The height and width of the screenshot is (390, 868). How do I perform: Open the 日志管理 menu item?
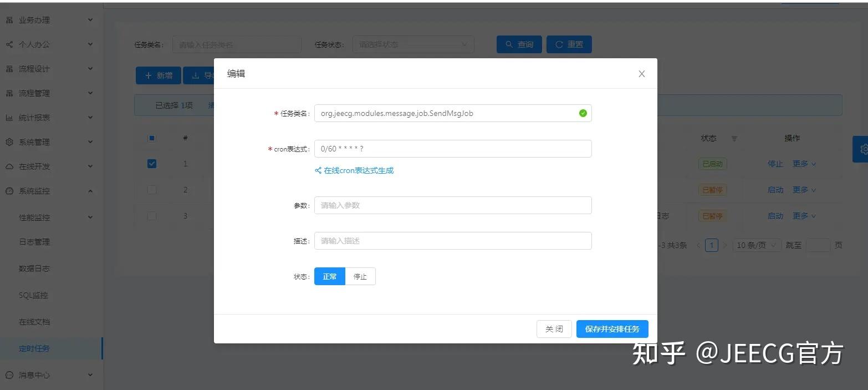pyautogui.click(x=35, y=242)
